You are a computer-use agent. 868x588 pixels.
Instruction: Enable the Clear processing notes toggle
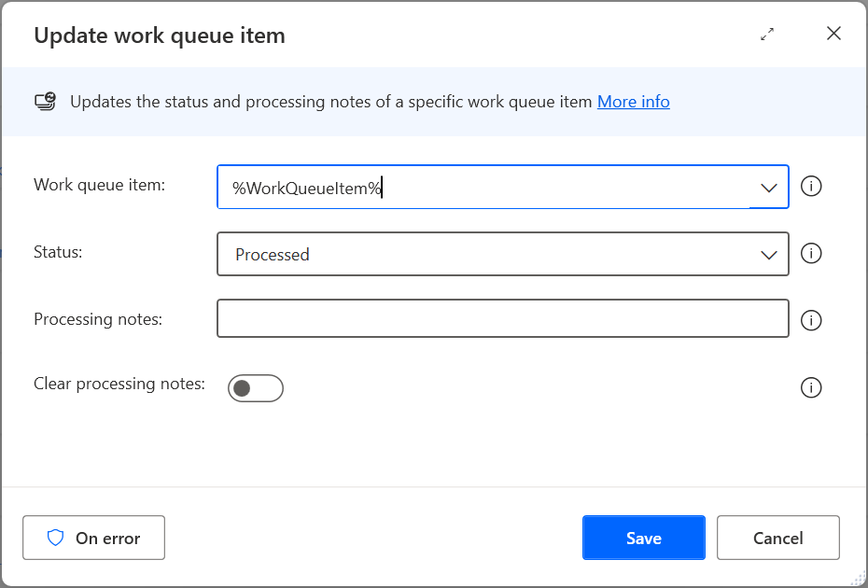[x=255, y=387]
